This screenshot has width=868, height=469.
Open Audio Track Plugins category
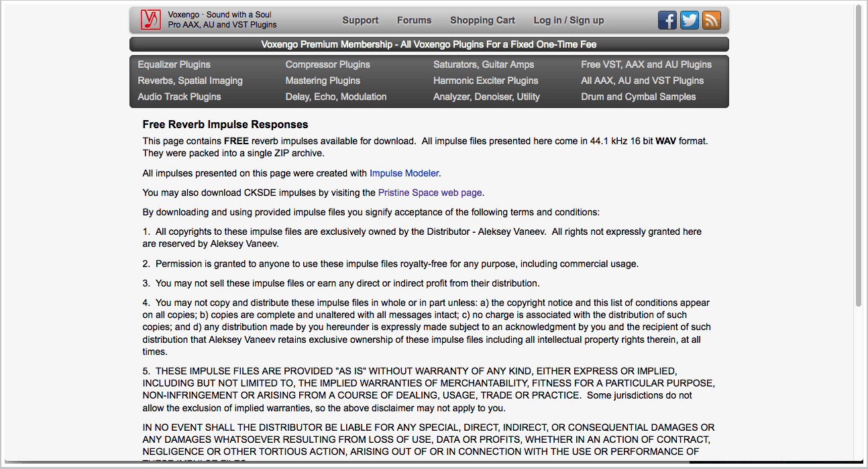(x=179, y=97)
